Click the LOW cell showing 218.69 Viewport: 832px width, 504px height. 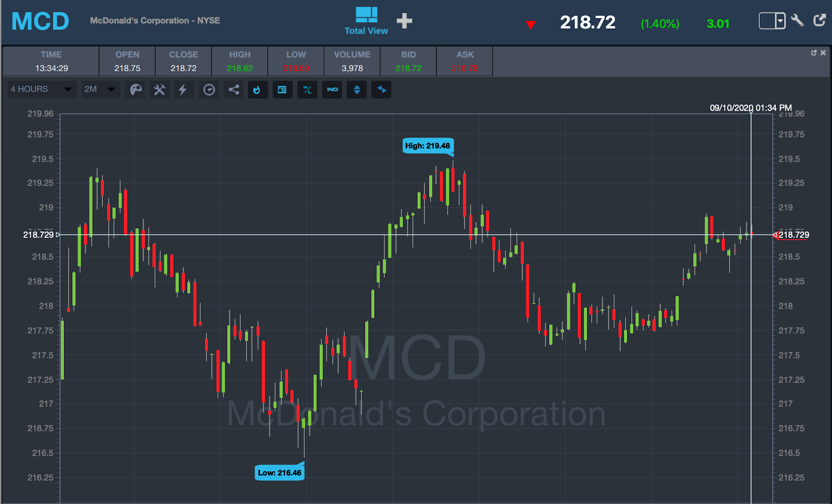tap(296, 61)
